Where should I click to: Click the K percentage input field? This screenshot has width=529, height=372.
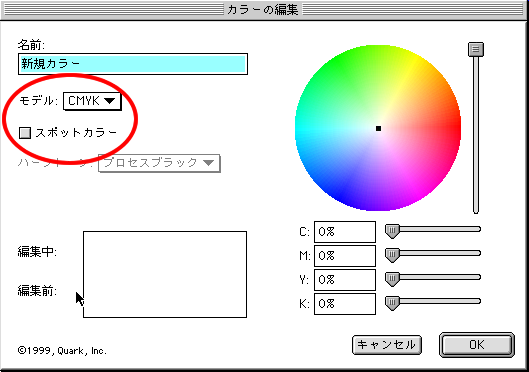pos(345,304)
